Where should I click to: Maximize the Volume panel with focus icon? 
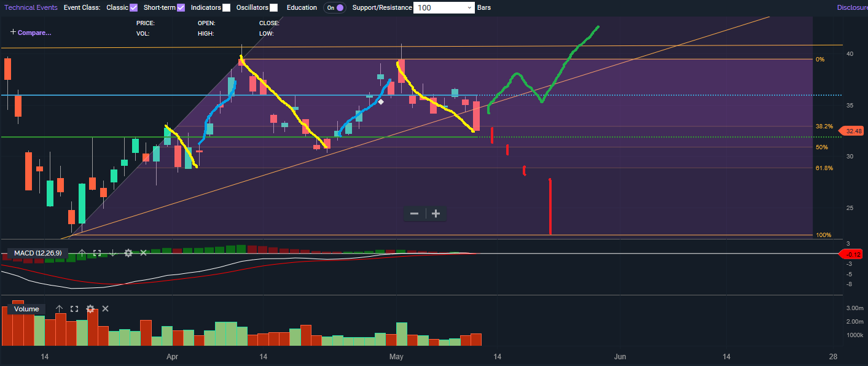(x=74, y=309)
